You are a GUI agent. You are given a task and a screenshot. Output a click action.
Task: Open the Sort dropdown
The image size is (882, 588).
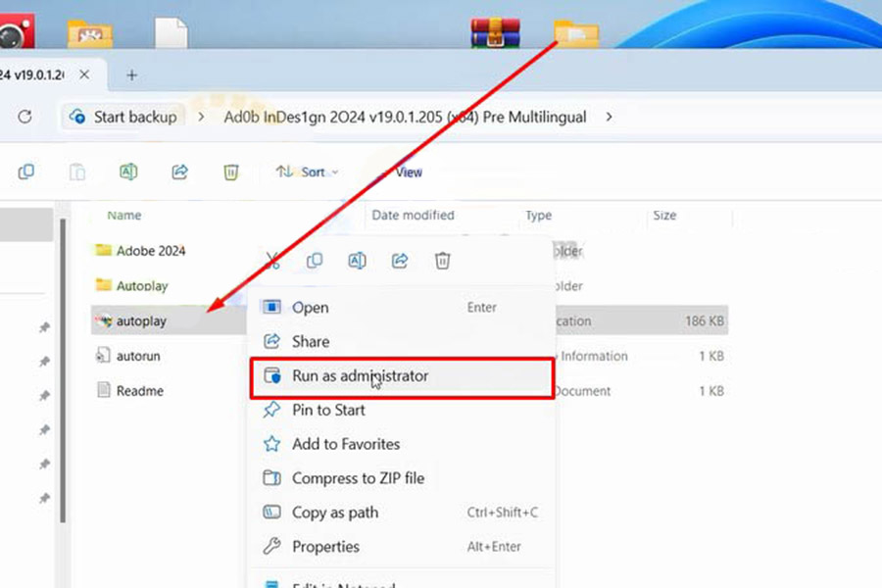click(307, 171)
